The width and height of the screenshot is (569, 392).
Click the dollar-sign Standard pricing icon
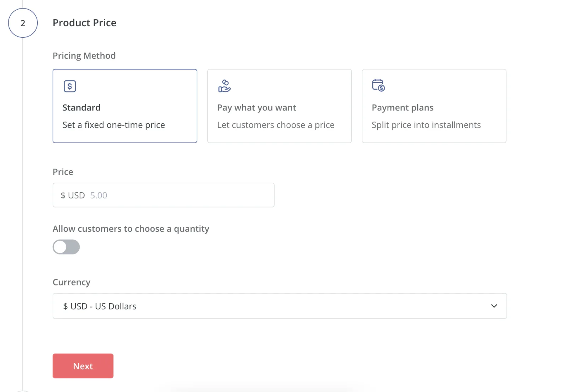coord(70,86)
